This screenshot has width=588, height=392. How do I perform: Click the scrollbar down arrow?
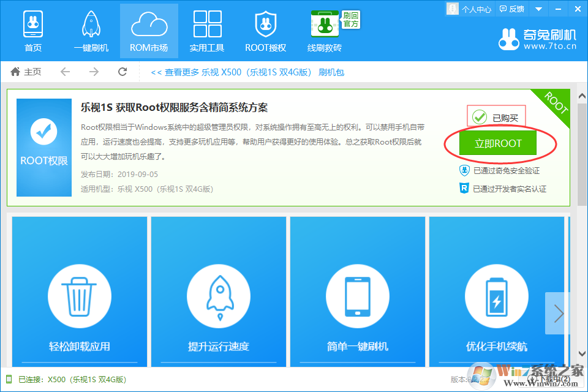582,353
